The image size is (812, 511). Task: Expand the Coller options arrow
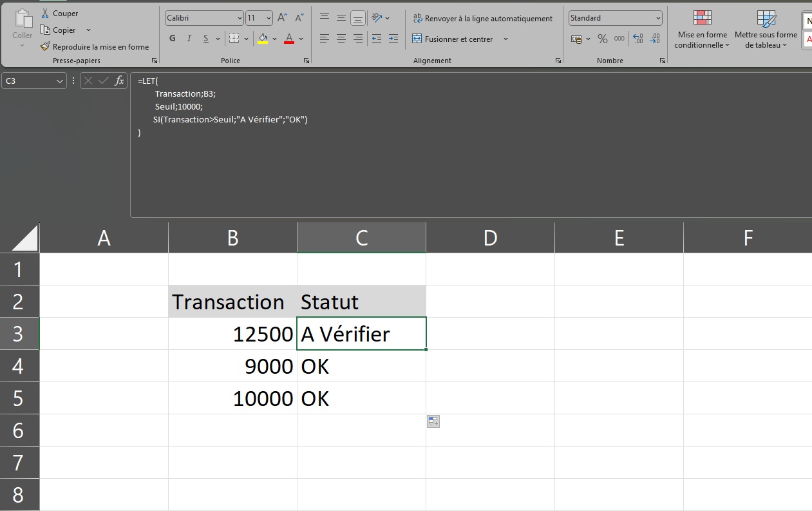click(23, 45)
